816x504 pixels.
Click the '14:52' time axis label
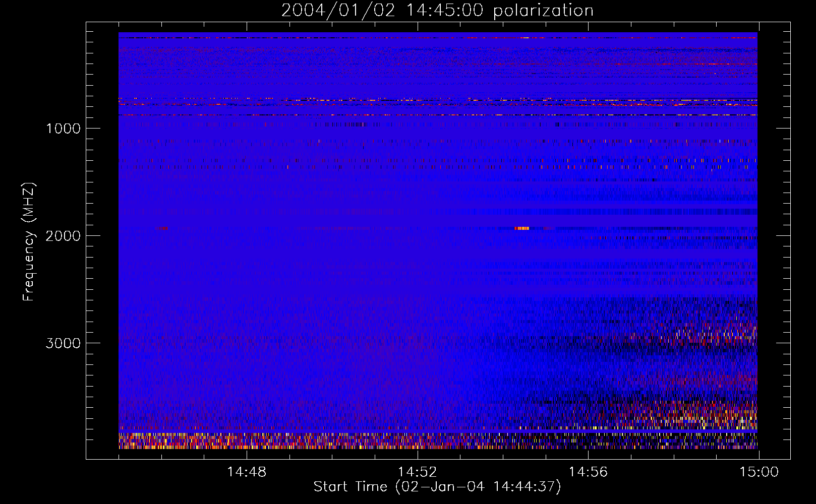(418, 472)
